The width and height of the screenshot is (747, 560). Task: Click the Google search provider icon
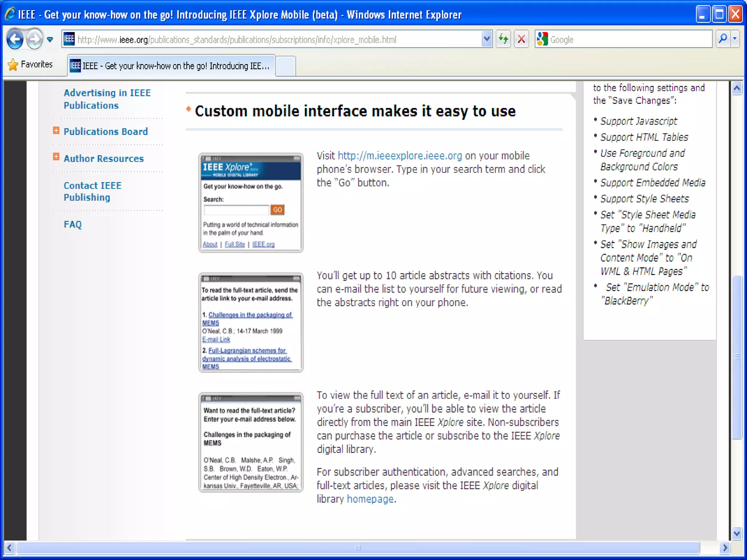pos(542,39)
